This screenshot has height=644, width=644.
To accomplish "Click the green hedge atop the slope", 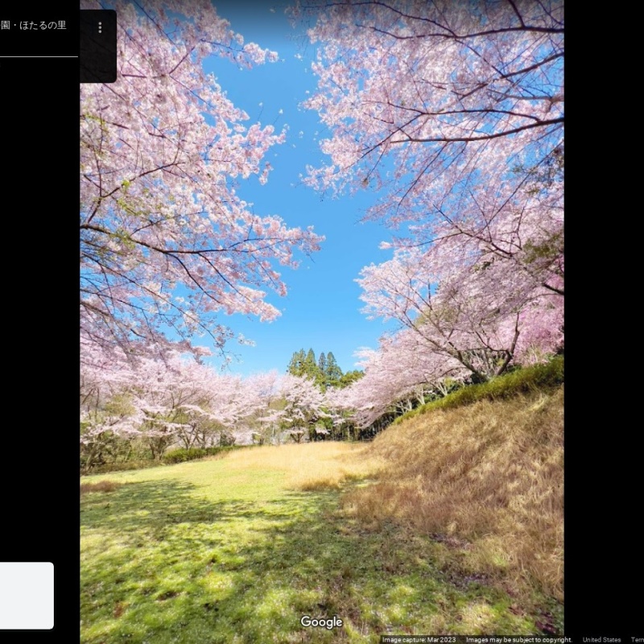I will coord(499,386).
